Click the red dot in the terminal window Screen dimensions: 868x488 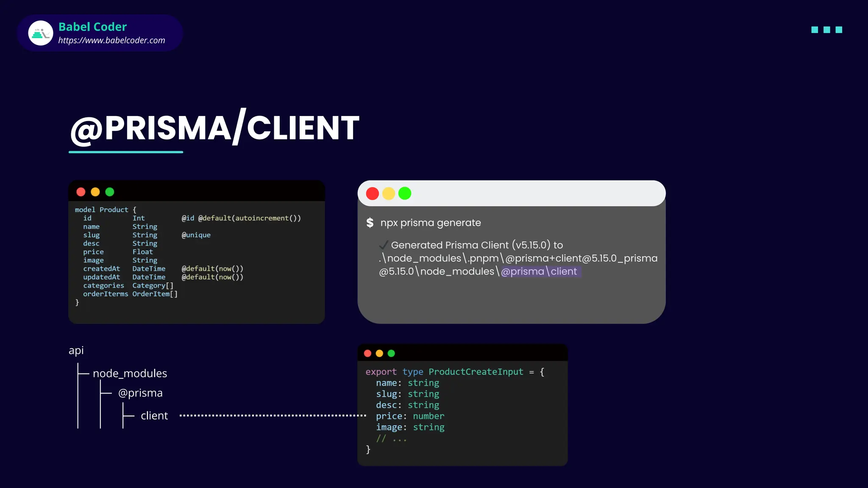[x=373, y=194]
